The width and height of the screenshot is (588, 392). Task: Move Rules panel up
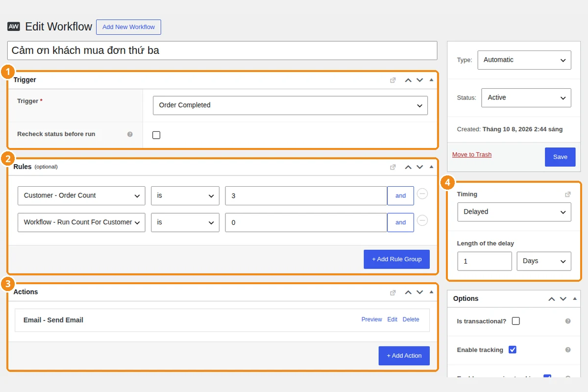(x=408, y=167)
